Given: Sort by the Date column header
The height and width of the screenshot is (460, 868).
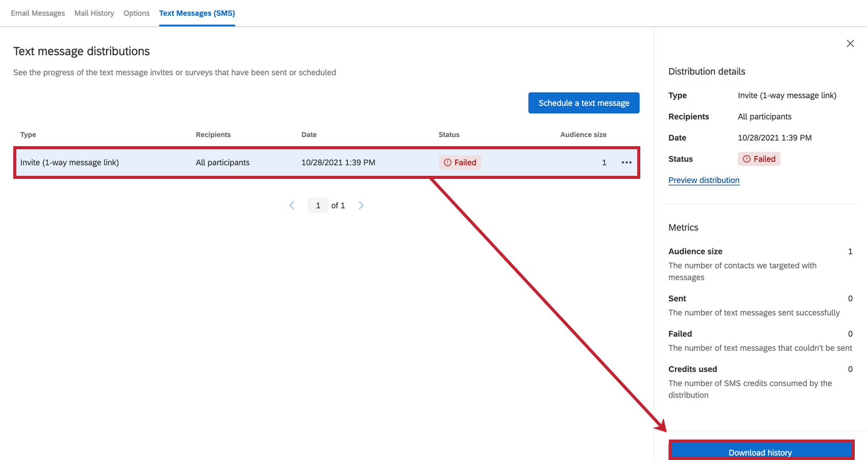Looking at the screenshot, I should pyautogui.click(x=309, y=134).
